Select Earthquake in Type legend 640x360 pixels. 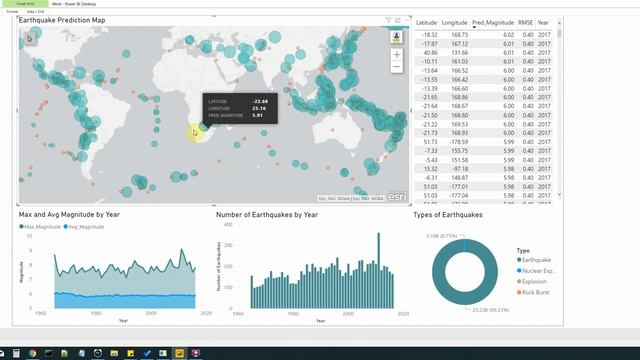pos(534,260)
